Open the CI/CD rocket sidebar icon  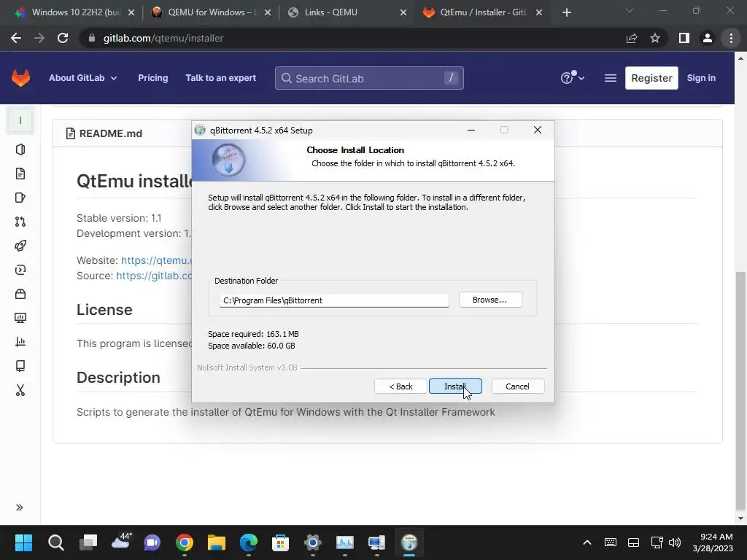point(20,246)
